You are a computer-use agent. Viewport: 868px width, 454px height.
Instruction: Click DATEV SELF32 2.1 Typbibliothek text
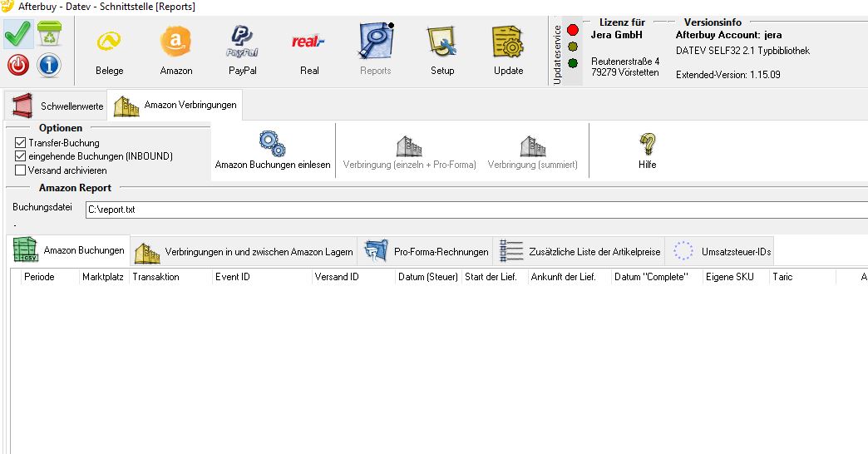[x=742, y=51]
